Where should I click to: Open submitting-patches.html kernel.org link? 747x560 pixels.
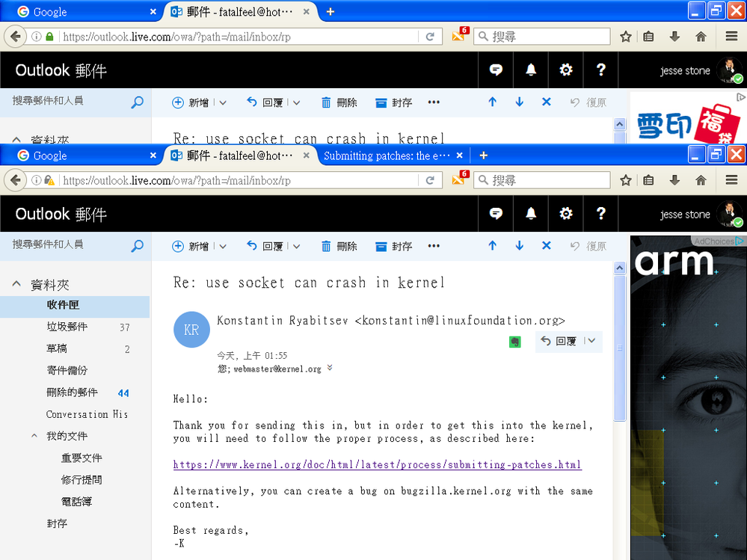coord(378,465)
